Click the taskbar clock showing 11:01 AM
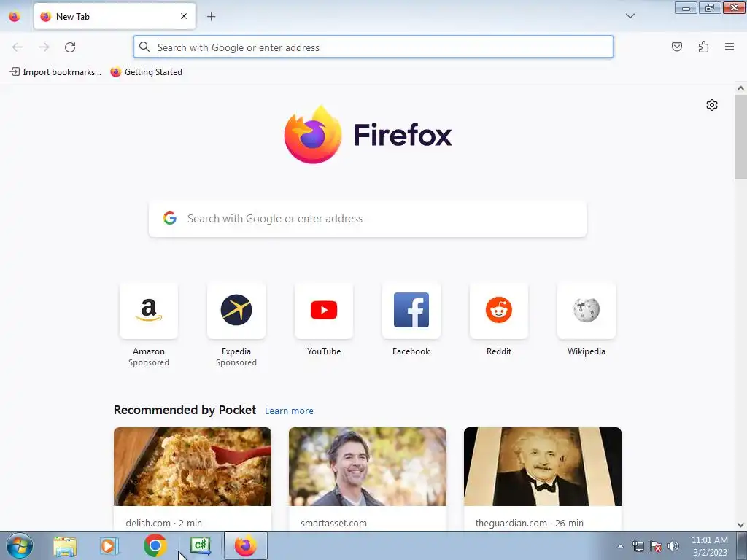The image size is (747, 560). click(709, 546)
